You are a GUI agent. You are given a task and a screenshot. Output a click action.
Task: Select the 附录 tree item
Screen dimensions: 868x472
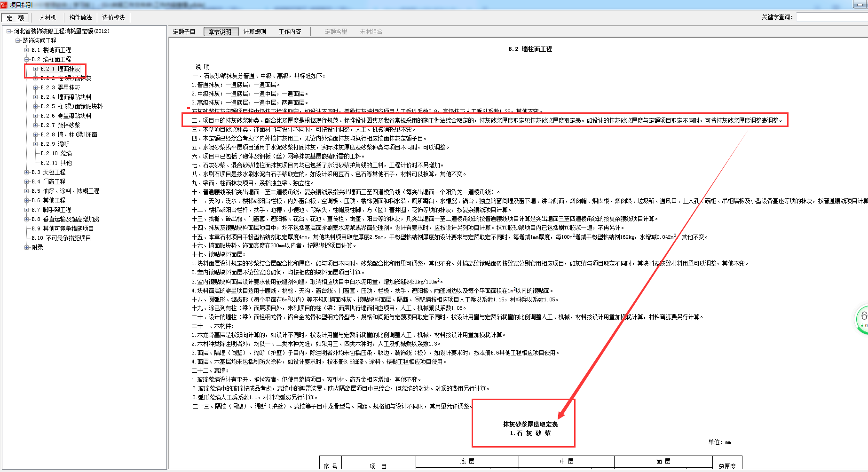pos(37,247)
